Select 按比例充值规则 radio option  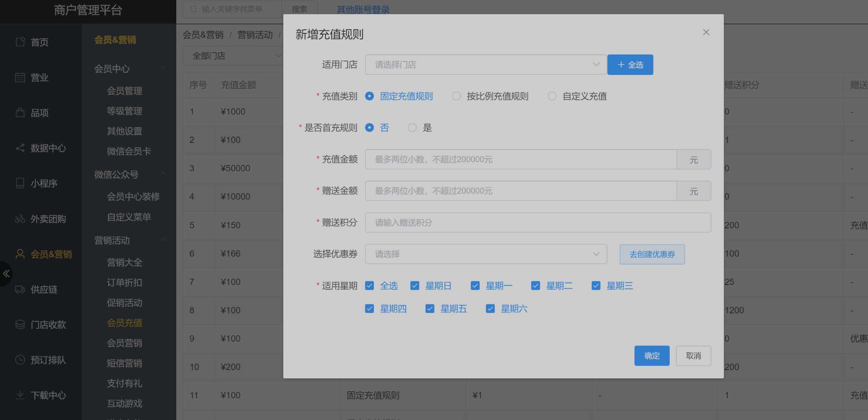pos(456,96)
